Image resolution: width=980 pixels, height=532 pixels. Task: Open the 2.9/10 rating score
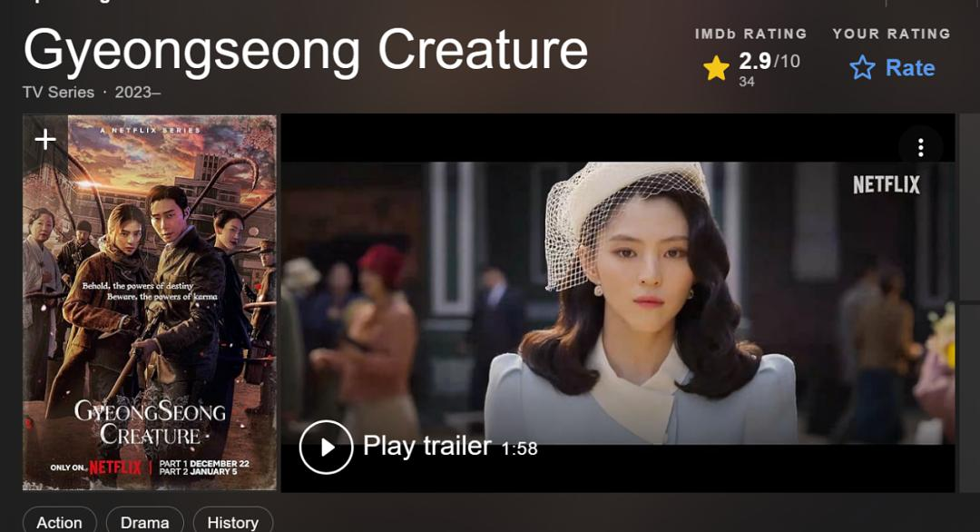[x=769, y=61]
